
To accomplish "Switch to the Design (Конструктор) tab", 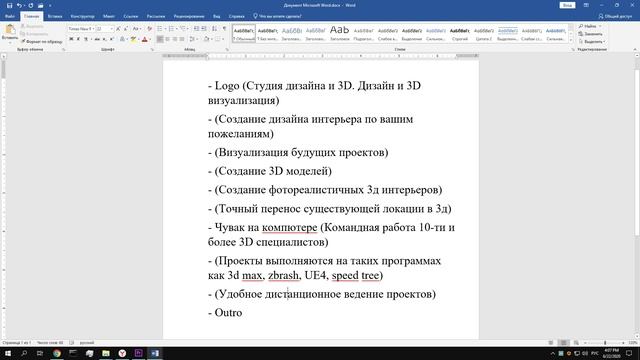I will click(x=82, y=16).
